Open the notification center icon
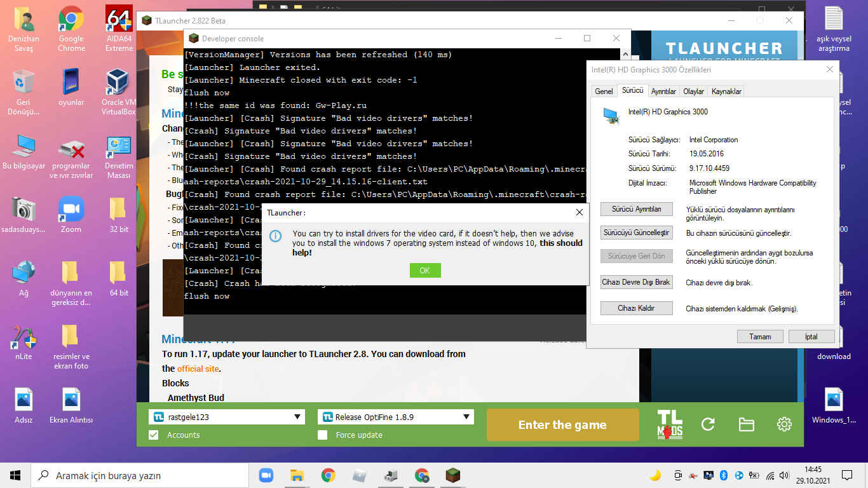The image size is (868, 488). click(x=846, y=475)
